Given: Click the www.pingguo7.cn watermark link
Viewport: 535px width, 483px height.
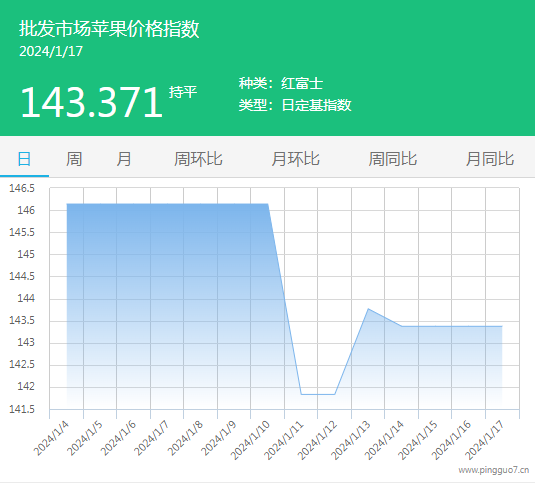Looking at the screenshot, I should click(x=493, y=470).
